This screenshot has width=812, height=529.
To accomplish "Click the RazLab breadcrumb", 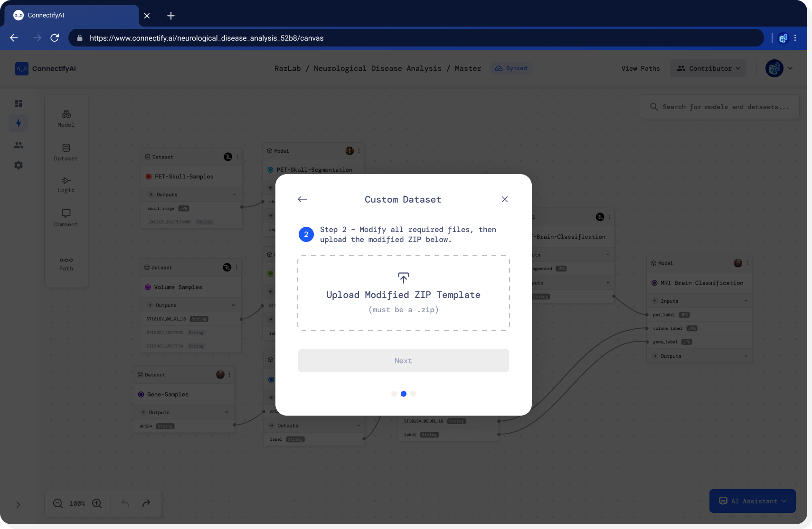I will (x=288, y=69).
